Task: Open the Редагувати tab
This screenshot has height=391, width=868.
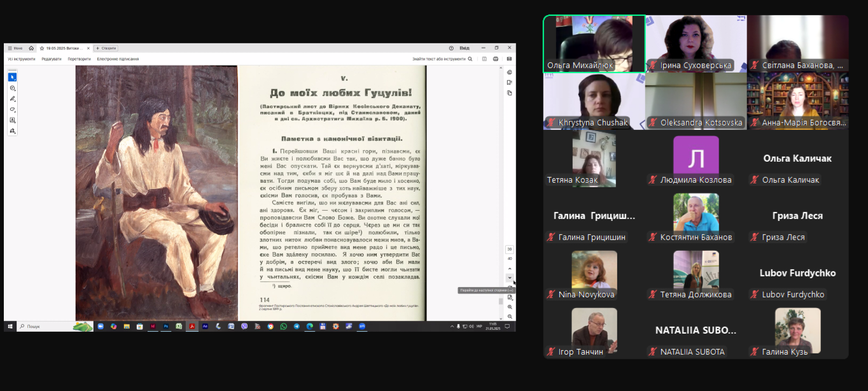Action: pyautogui.click(x=52, y=59)
